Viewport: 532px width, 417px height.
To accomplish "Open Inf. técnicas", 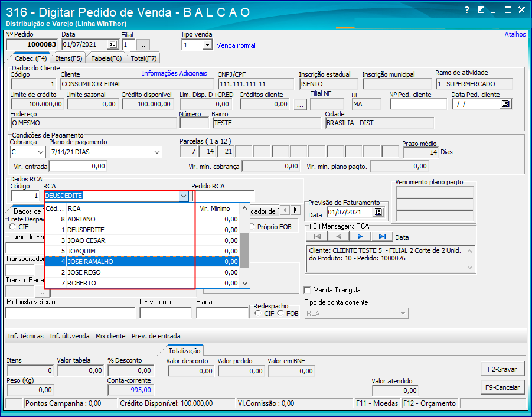I will click(x=26, y=336).
